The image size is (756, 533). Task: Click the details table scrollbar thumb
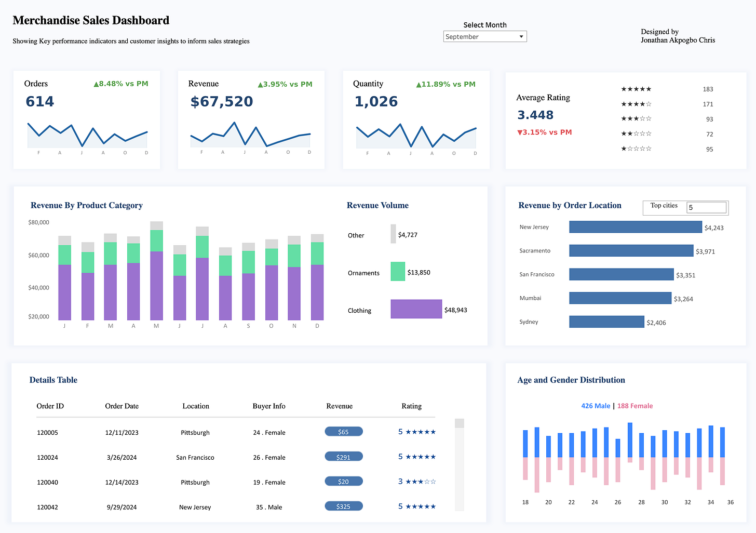pyautogui.click(x=460, y=423)
